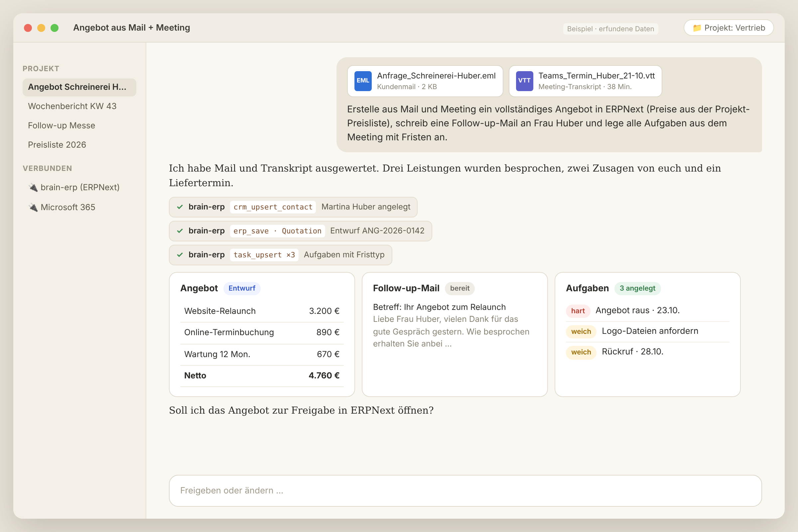Viewport: 798px width, 532px height.
Task: Click weich tag beside Rückruf
Action: 581,352
